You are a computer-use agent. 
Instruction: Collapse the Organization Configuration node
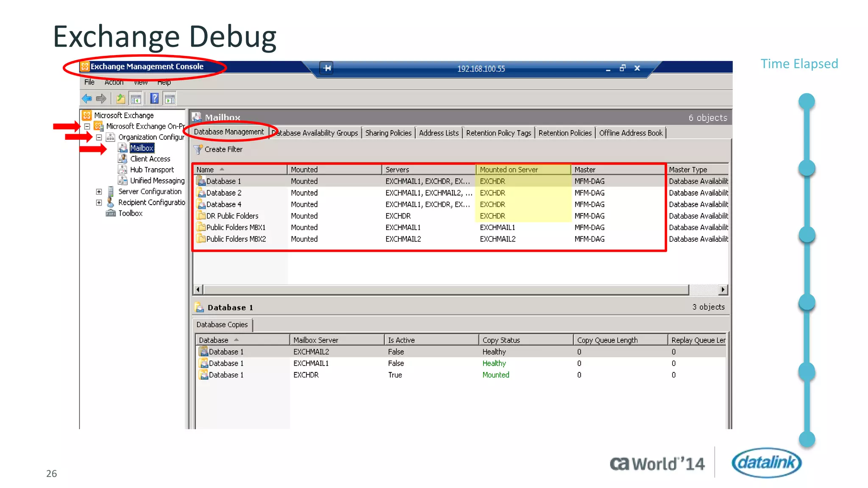tap(99, 137)
